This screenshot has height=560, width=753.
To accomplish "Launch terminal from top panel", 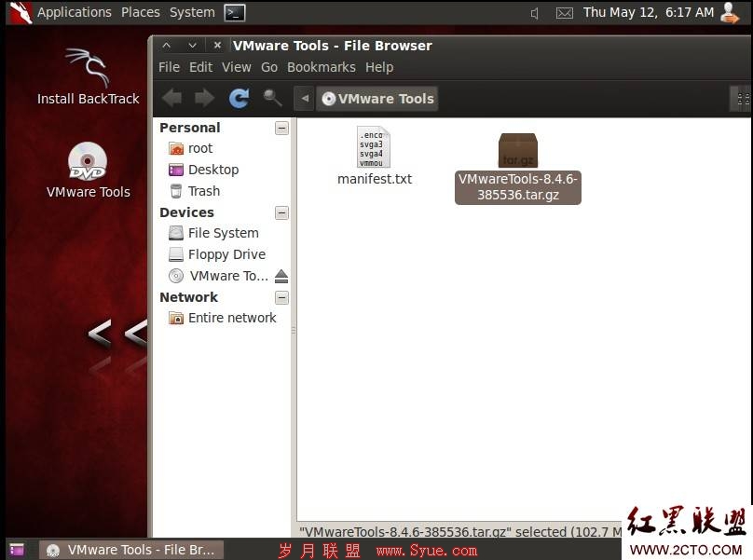I will (x=235, y=12).
